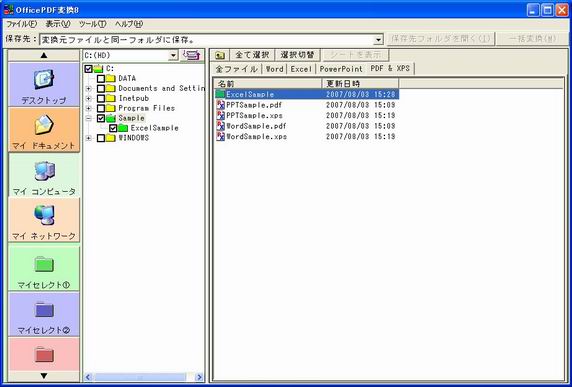Uncheck the ExcelSample tree checkbox
The width and height of the screenshot is (572, 387).
point(113,128)
